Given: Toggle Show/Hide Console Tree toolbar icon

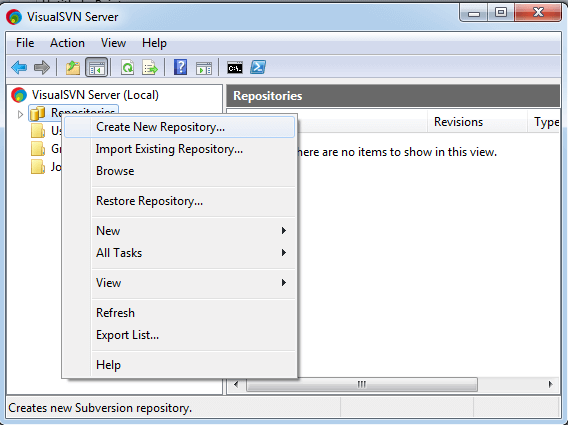Looking at the screenshot, I should point(96,67).
